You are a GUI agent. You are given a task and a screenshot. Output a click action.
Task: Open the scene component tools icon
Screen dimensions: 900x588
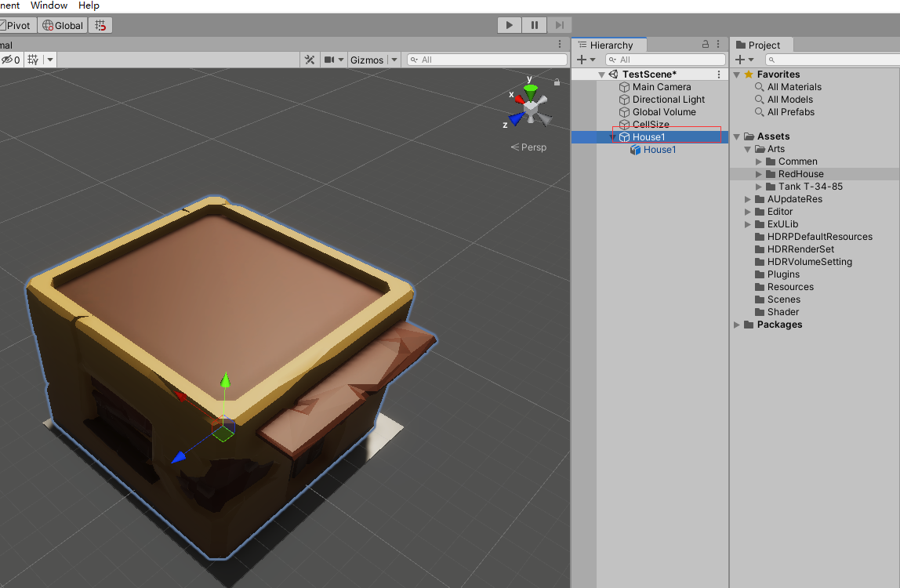click(310, 60)
